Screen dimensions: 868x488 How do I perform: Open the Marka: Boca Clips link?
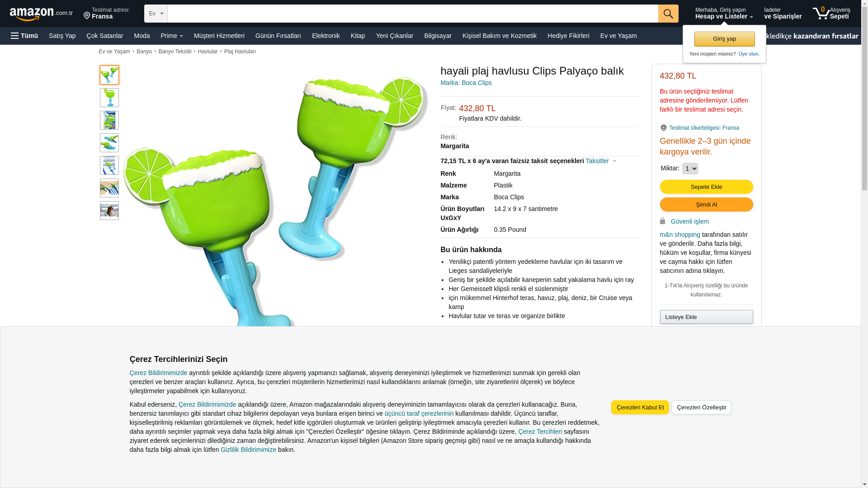466,83
